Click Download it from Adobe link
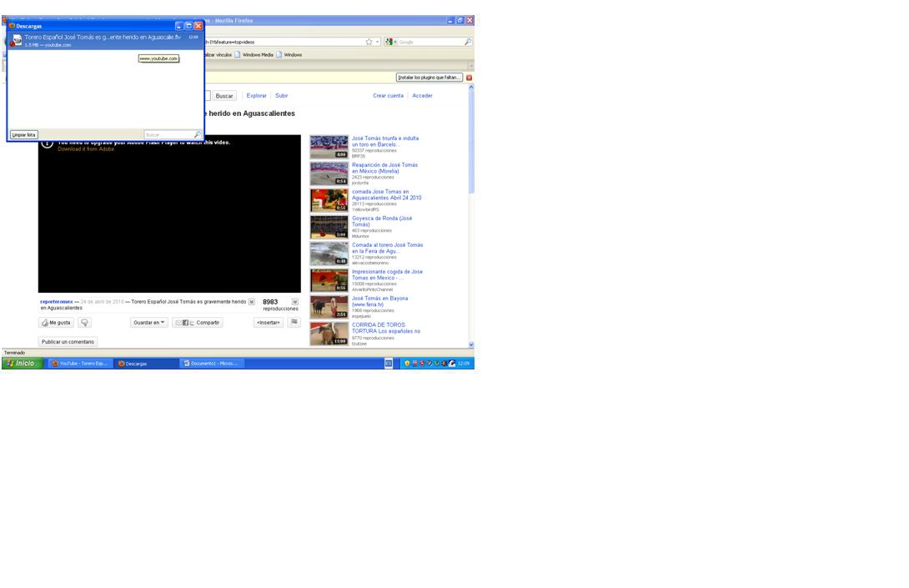The image size is (909, 588). [86, 149]
